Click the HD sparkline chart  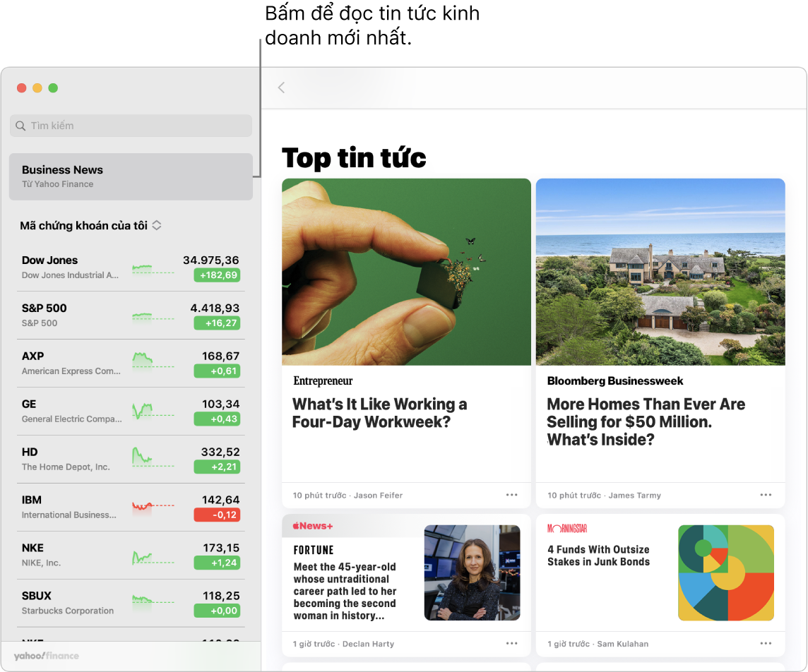[x=153, y=457]
